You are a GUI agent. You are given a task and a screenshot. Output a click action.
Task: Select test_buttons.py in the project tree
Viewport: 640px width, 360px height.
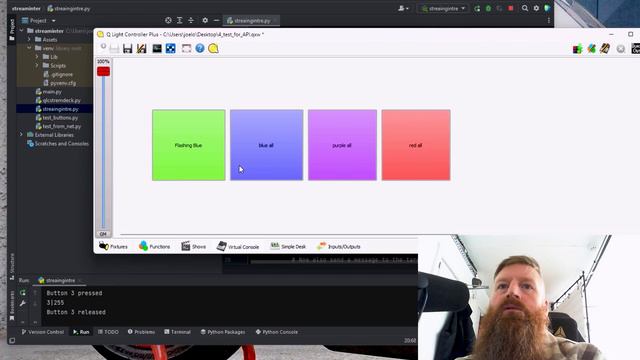coord(56,118)
